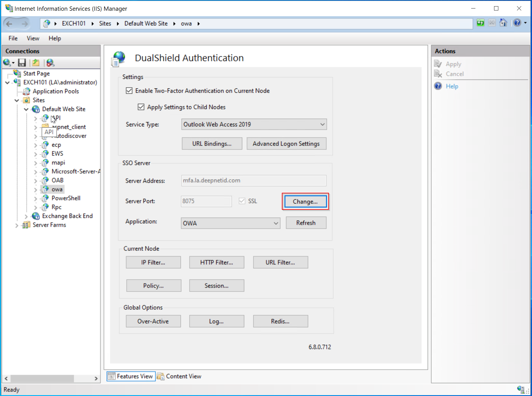
Task: Click the back navigation arrow
Action: tap(9, 24)
